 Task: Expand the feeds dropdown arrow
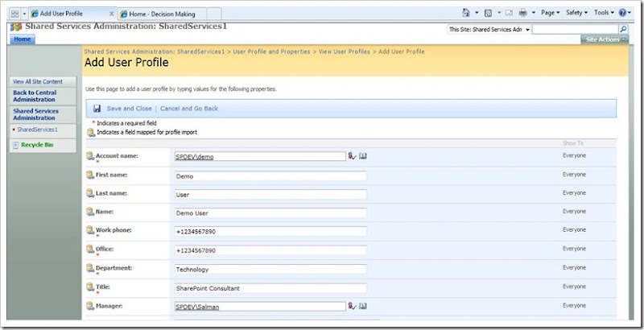[499, 13]
